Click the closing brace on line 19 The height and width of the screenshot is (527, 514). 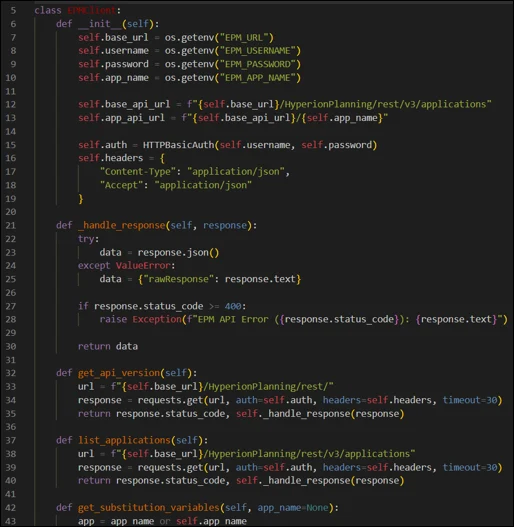pyautogui.click(x=81, y=199)
